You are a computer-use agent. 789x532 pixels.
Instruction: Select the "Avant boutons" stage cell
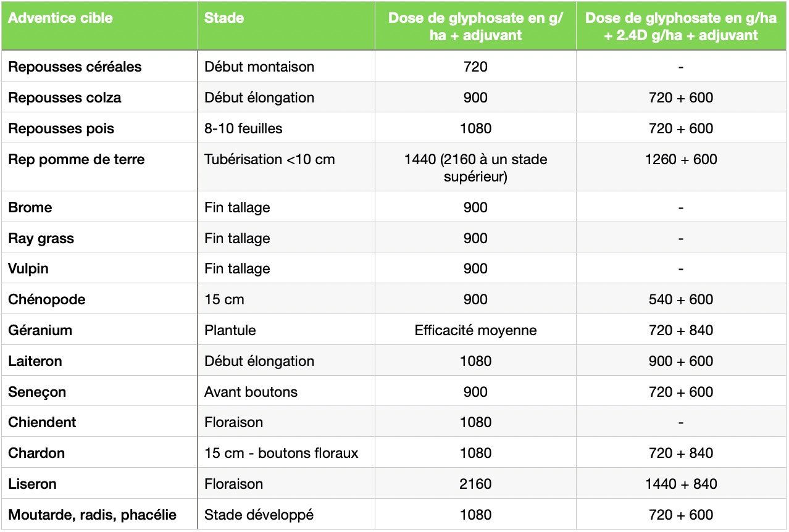click(x=251, y=392)
